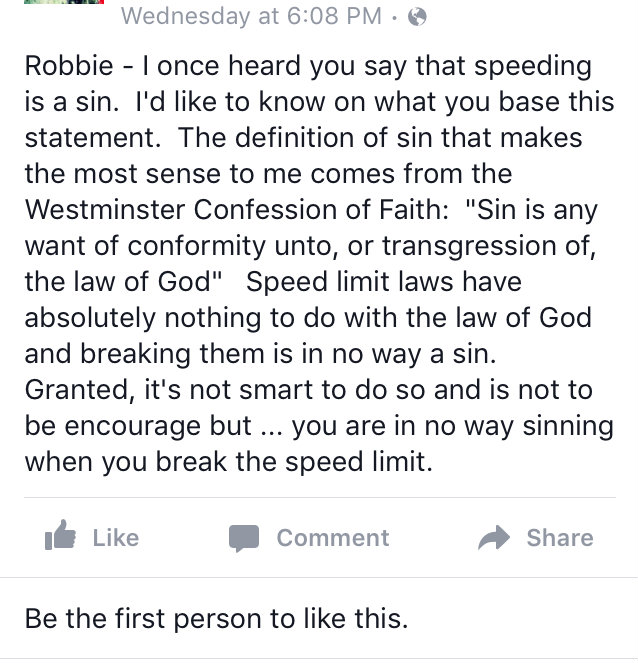Viewport: 638px width, 663px height.
Task: Click the thumbs-up Like icon
Action: coord(60,535)
